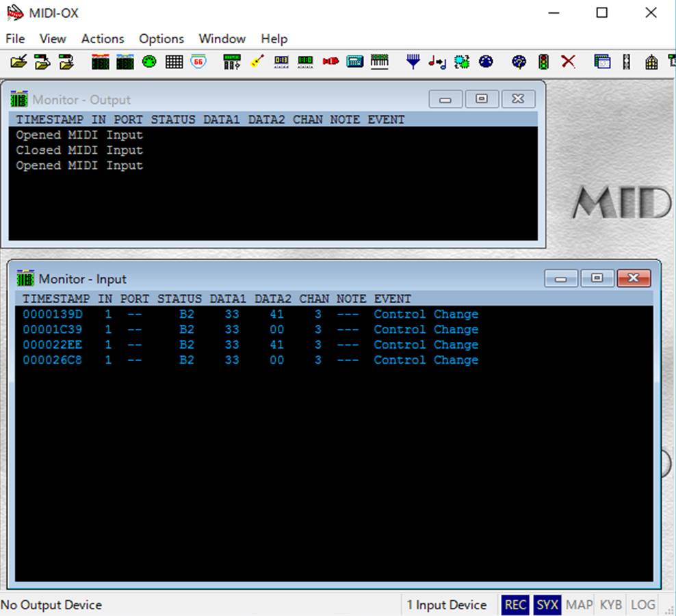Select the 000026C8 timestamp row
Image resolution: width=676 pixels, height=616 pixels.
[334, 360]
